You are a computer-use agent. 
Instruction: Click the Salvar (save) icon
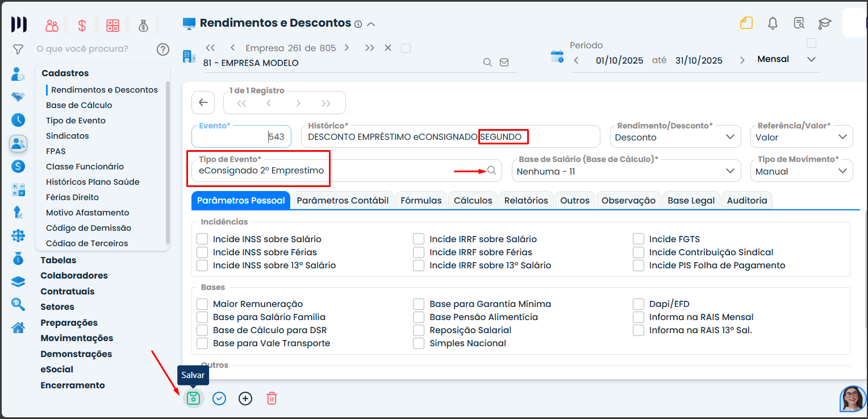tap(193, 399)
